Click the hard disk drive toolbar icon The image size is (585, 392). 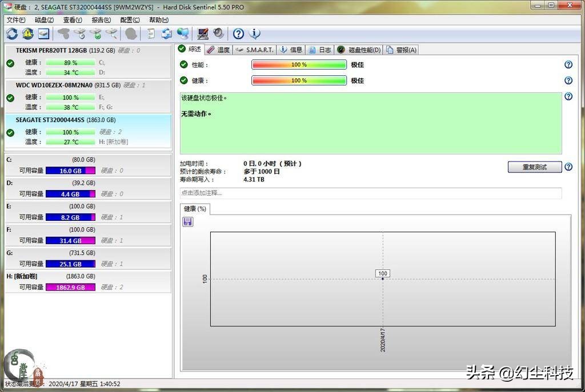pos(44,34)
